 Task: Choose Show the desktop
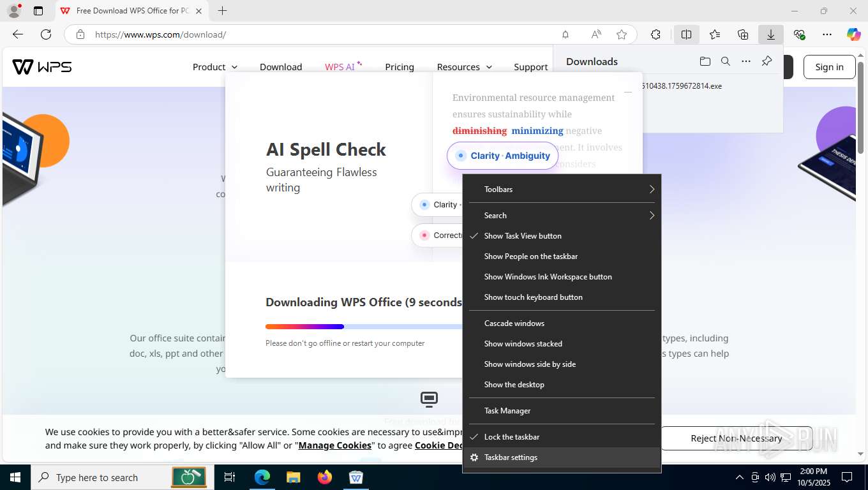pyautogui.click(x=562, y=385)
